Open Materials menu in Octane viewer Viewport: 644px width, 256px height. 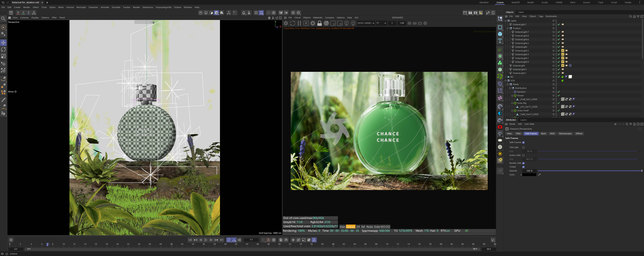pyautogui.click(x=318, y=18)
